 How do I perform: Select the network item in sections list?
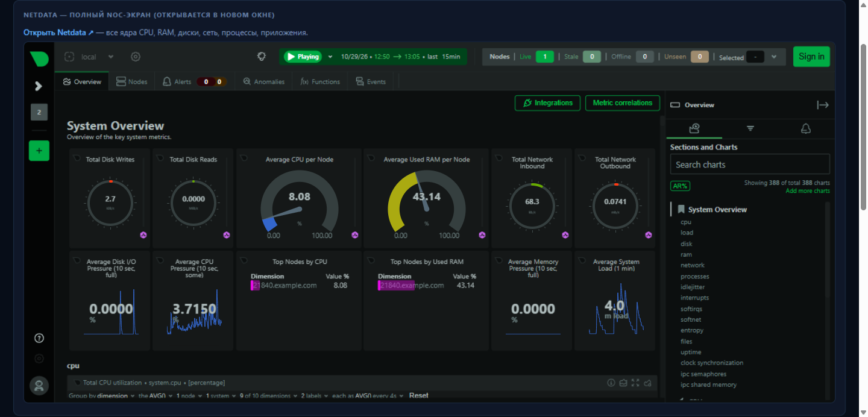pyautogui.click(x=693, y=265)
